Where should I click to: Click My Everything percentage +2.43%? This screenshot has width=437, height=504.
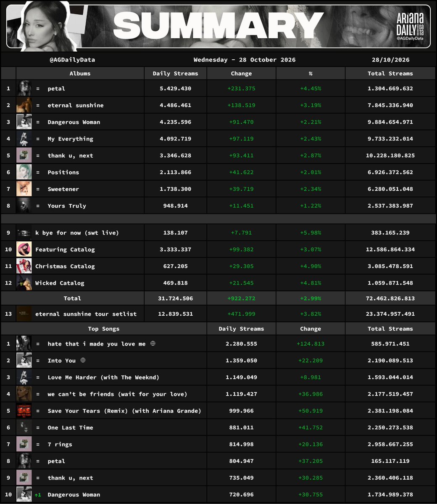pos(311,139)
